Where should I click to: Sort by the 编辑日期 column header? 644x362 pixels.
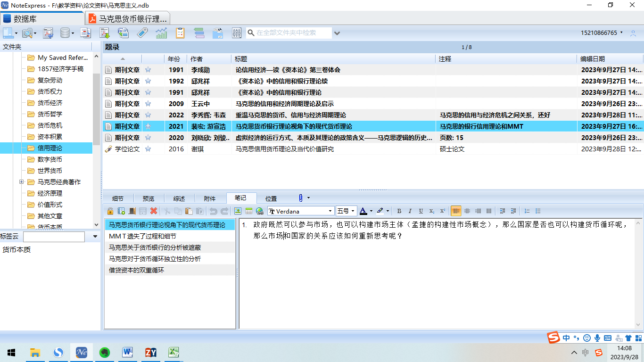(x=610, y=59)
